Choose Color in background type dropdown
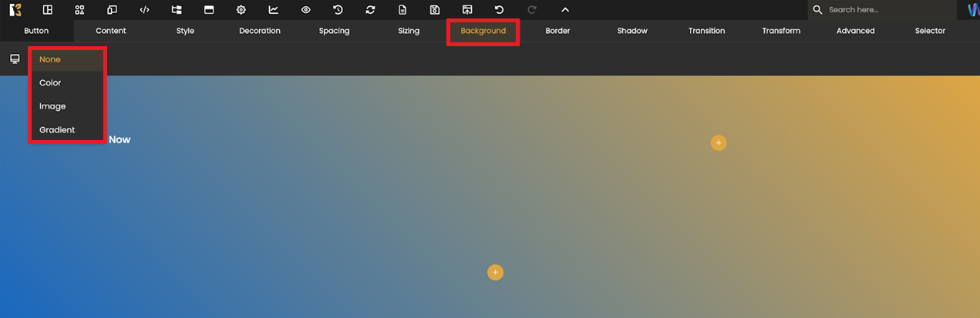 point(50,82)
